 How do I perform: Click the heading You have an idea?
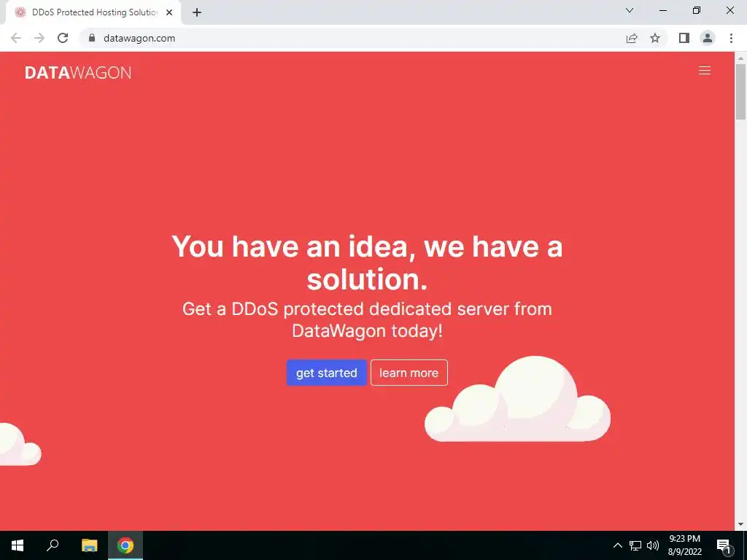(x=367, y=262)
